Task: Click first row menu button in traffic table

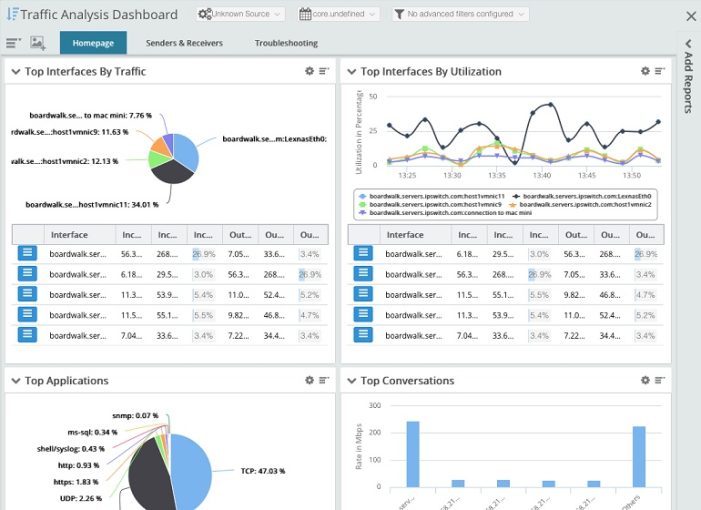Action: coord(28,254)
